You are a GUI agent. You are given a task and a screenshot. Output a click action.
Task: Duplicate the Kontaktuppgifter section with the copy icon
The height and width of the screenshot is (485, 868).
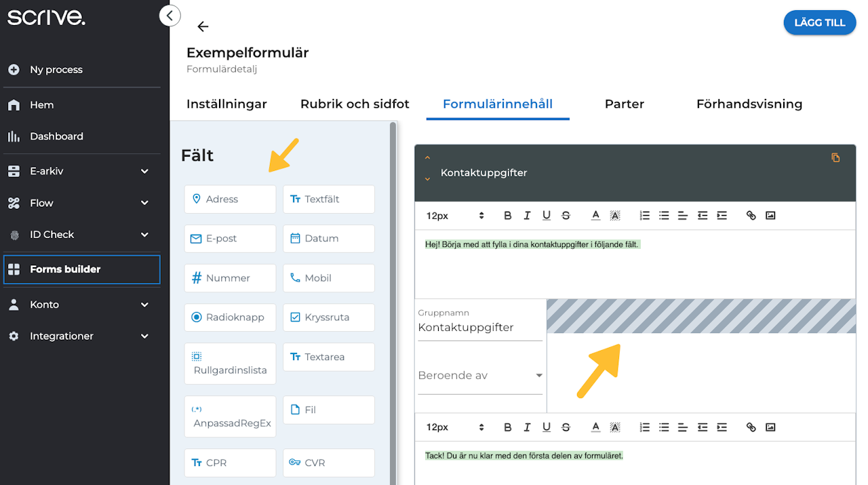click(x=835, y=158)
